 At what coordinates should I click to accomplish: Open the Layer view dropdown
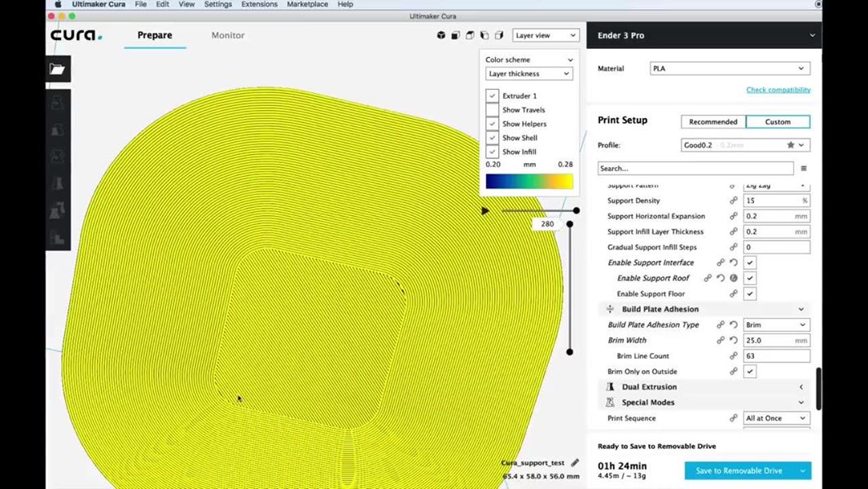point(546,35)
